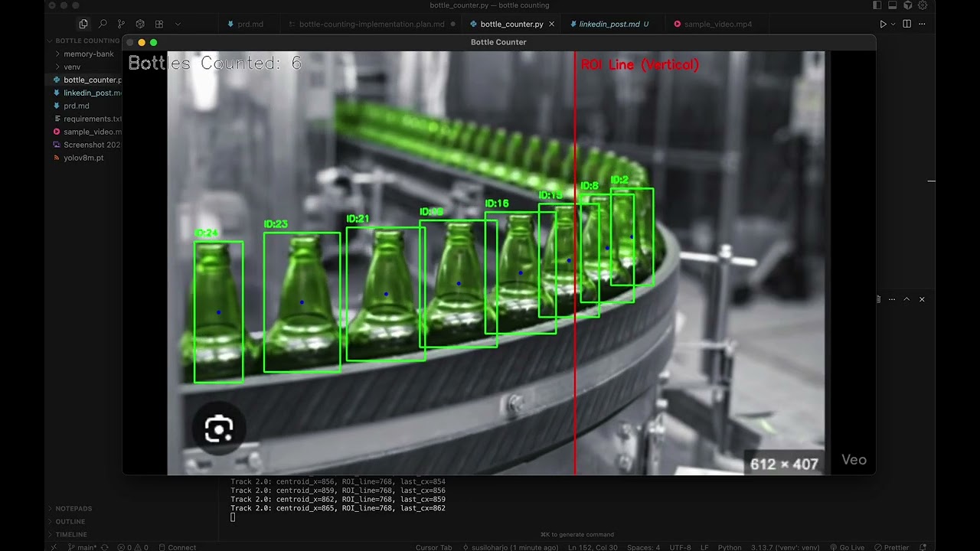This screenshot has height=551, width=980.
Task: Split the editor to the right
Action: tap(907, 24)
